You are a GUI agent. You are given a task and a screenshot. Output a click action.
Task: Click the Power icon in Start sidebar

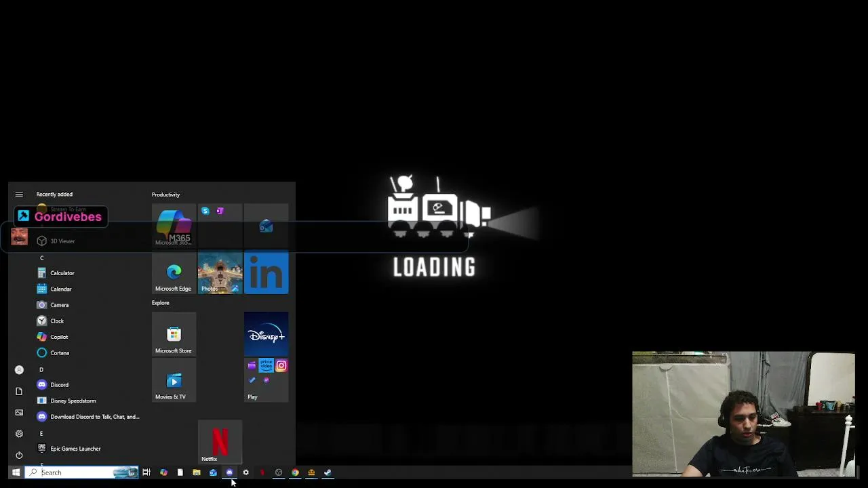coord(19,455)
